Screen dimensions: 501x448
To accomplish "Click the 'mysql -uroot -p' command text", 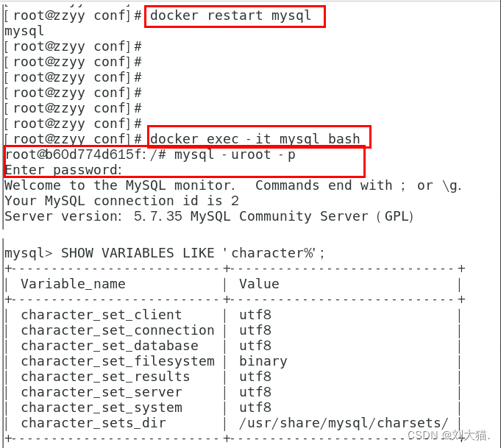I will point(235,154).
